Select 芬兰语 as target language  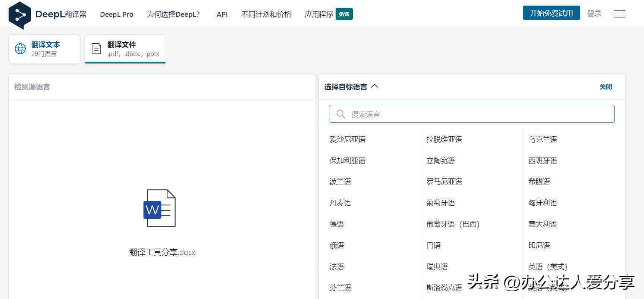click(x=340, y=287)
